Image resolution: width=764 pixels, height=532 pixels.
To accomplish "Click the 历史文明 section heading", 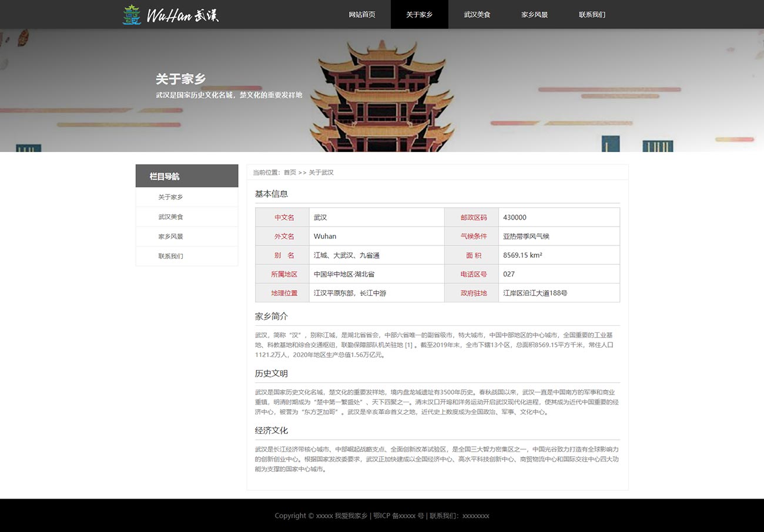I will 272,373.
